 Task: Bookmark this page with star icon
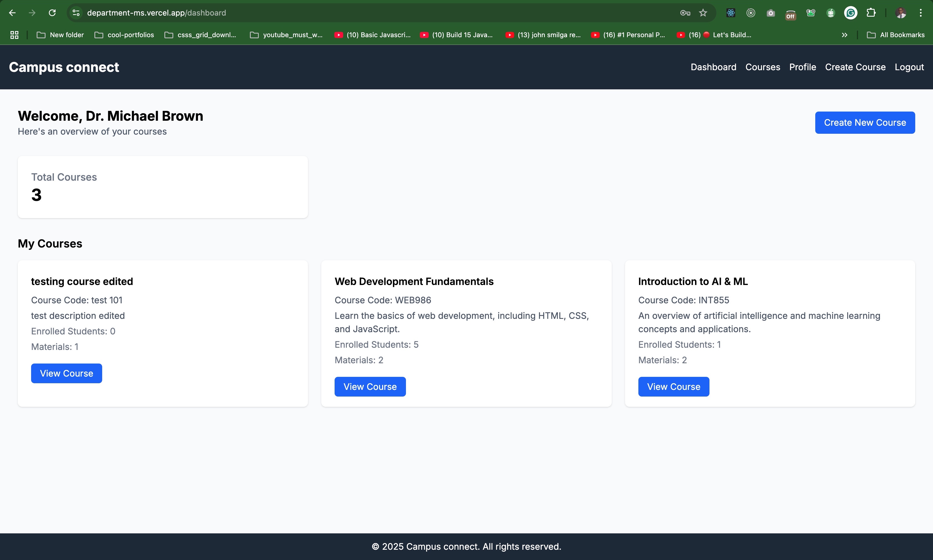pyautogui.click(x=703, y=13)
